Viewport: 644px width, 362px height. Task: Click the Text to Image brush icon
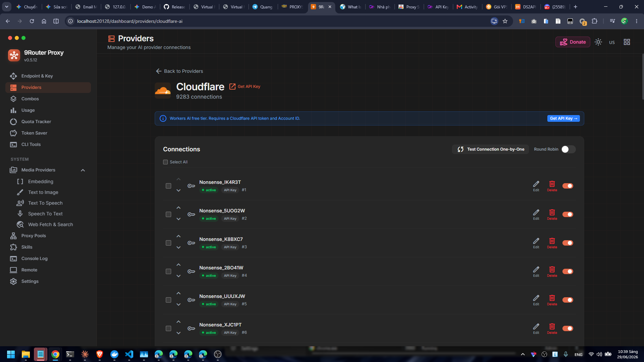20,192
